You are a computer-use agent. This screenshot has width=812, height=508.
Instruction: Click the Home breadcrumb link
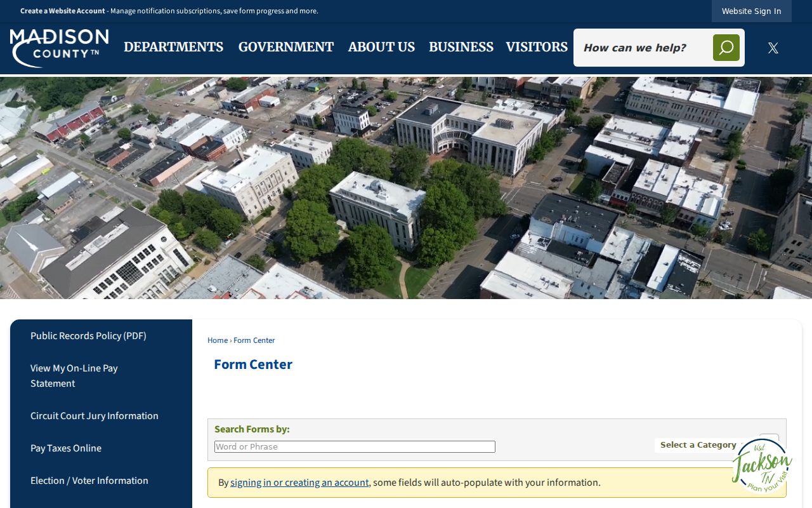[x=218, y=340]
